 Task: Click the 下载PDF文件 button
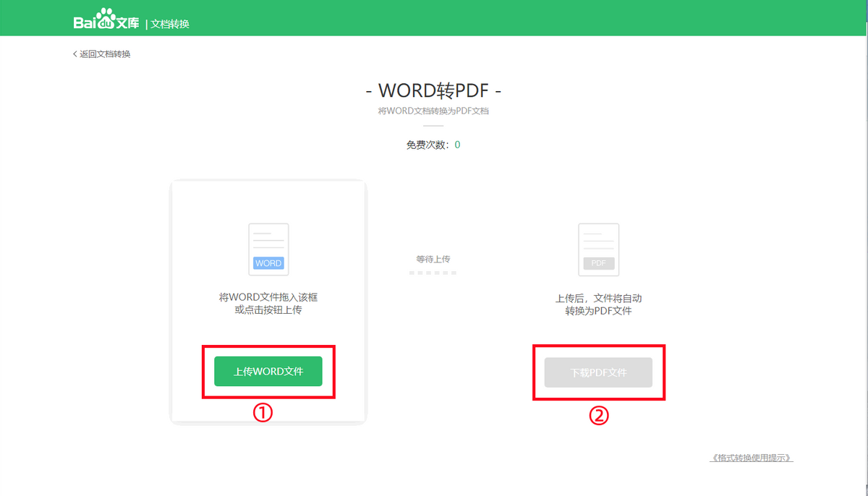[598, 372]
